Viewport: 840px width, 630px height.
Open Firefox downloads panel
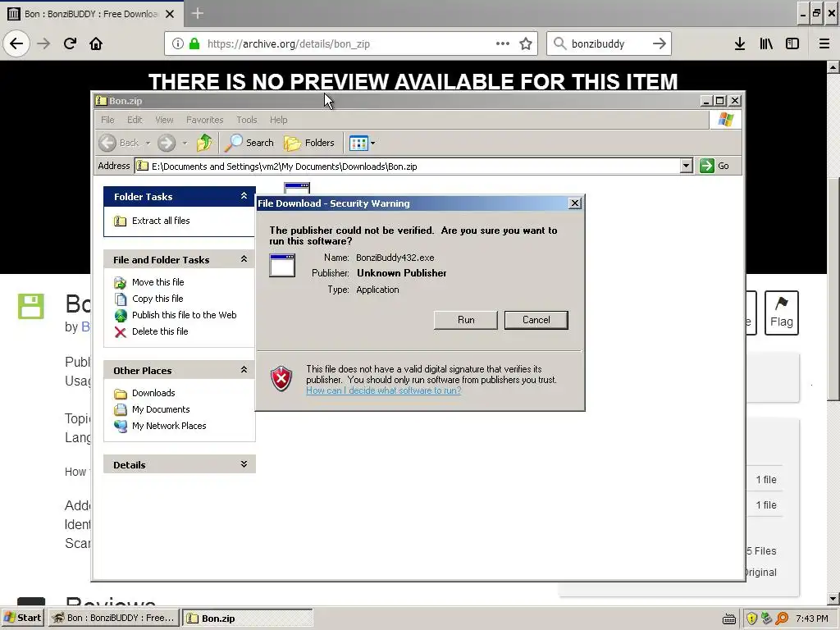click(740, 43)
